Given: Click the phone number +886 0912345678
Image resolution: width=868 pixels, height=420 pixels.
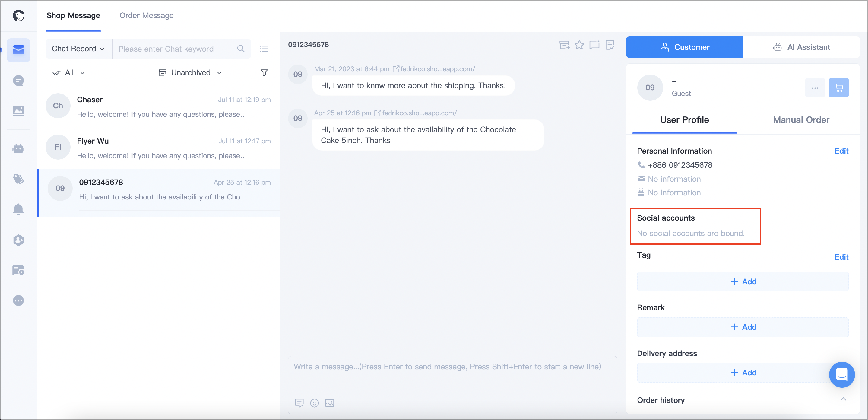Looking at the screenshot, I should 680,165.
